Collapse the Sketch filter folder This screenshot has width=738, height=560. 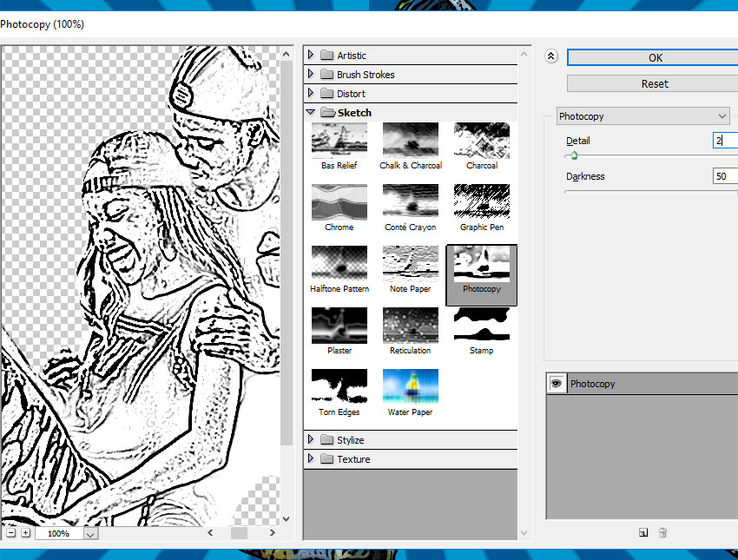coord(311,113)
